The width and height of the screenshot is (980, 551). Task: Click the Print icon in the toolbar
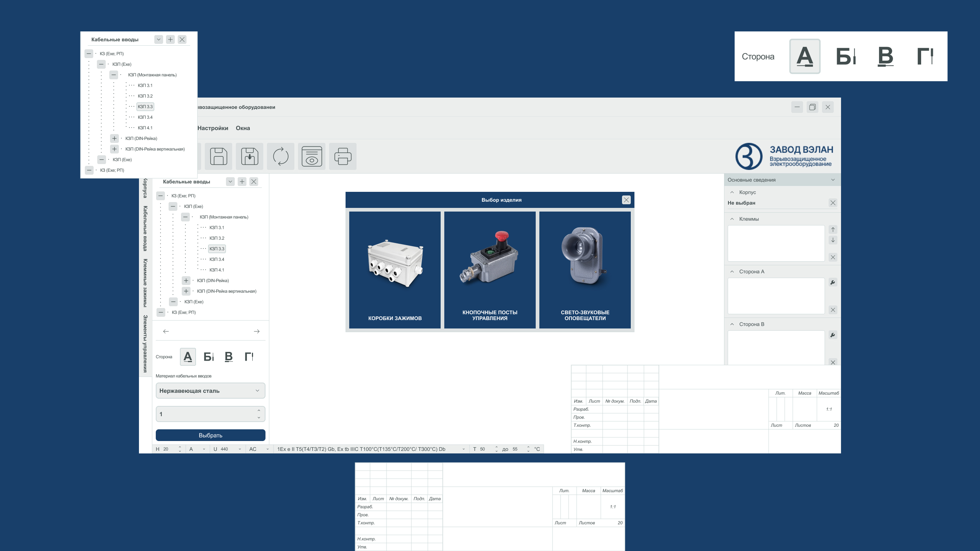pos(343,156)
